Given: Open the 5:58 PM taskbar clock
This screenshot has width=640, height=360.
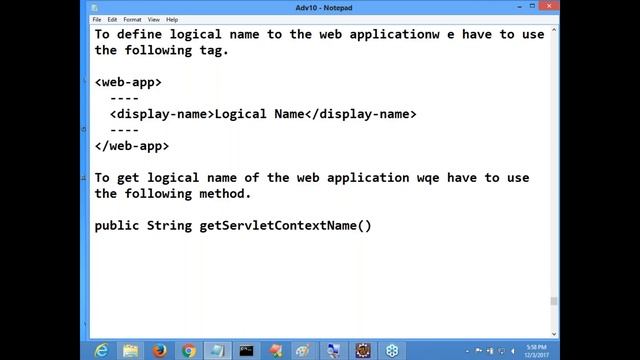Looking at the screenshot, I should pos(536,351).
